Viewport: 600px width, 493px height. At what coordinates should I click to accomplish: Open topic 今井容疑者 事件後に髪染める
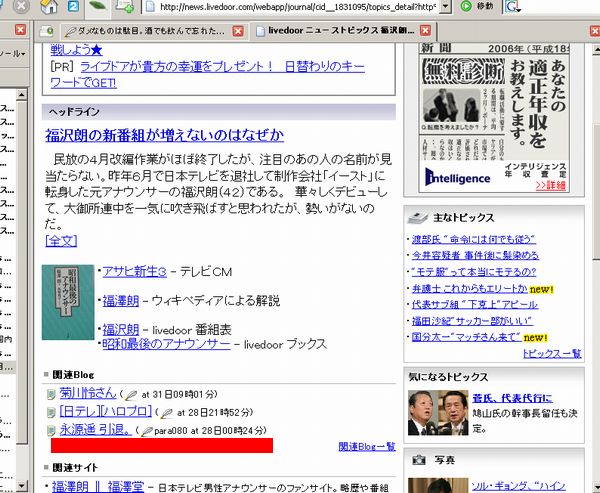coord(475,255)
